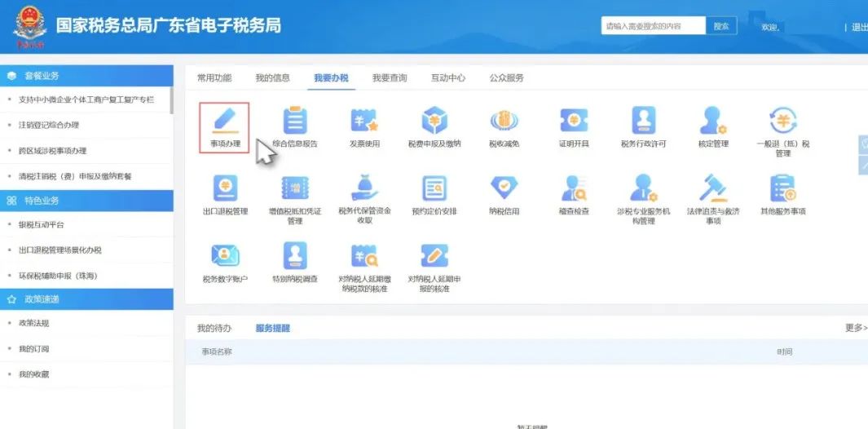Switch to the 公众服务 tab

coord(506,77)
